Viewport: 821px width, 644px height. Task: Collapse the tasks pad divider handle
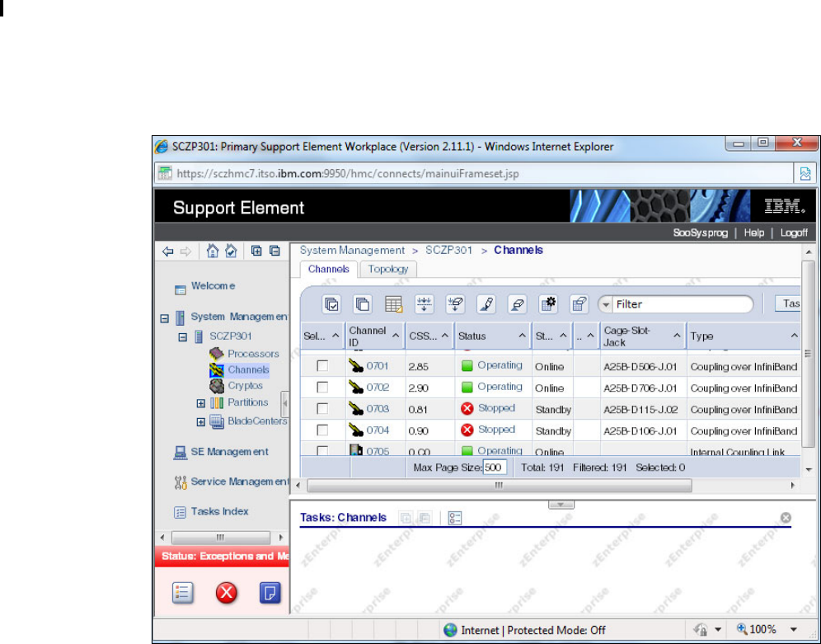click(x=561, y=505)
